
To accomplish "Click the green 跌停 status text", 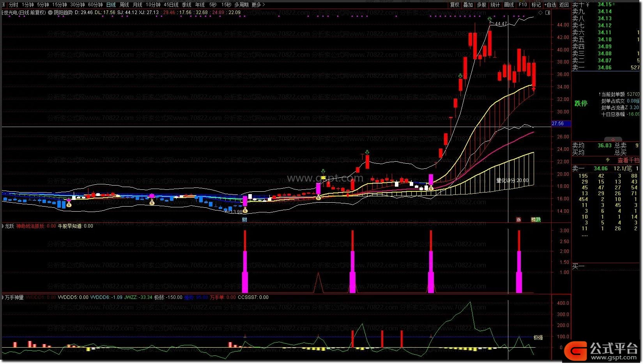I will click(581, 103).
